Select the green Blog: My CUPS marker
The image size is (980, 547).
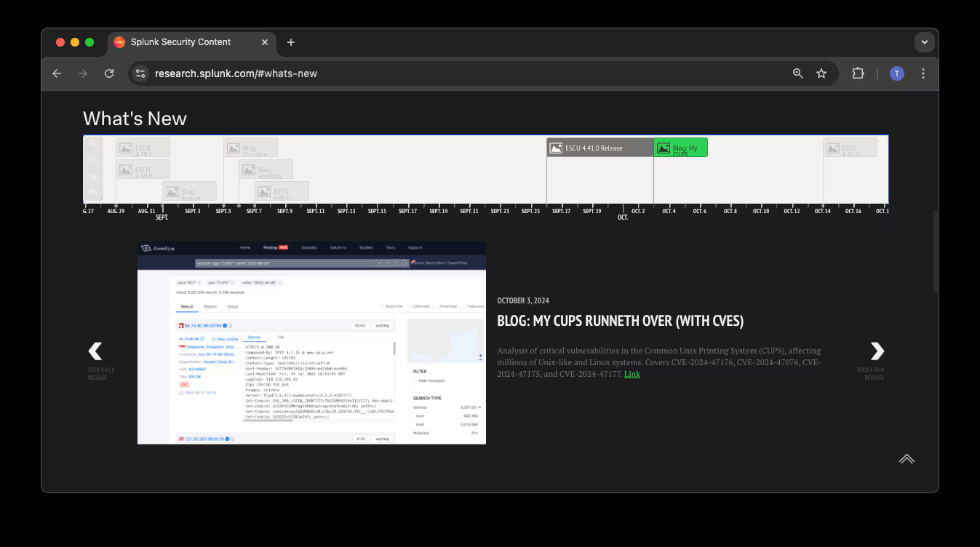pos(680,148)
